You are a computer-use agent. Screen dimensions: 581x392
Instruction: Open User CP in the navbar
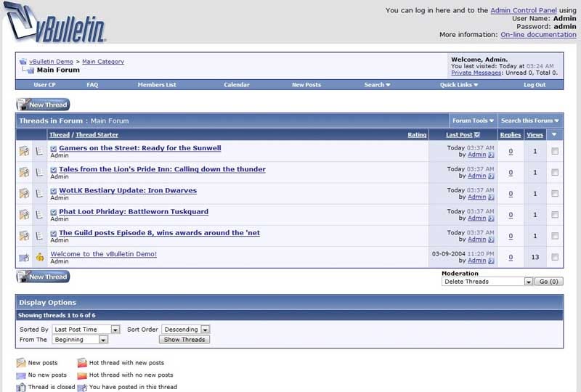tap(44, 85)
